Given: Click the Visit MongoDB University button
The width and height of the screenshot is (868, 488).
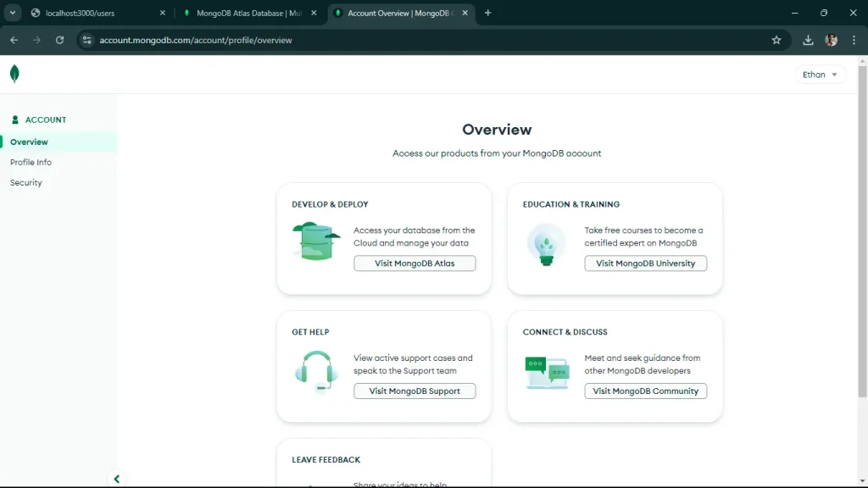Looking at the screenshot, I should click(645, 263).
